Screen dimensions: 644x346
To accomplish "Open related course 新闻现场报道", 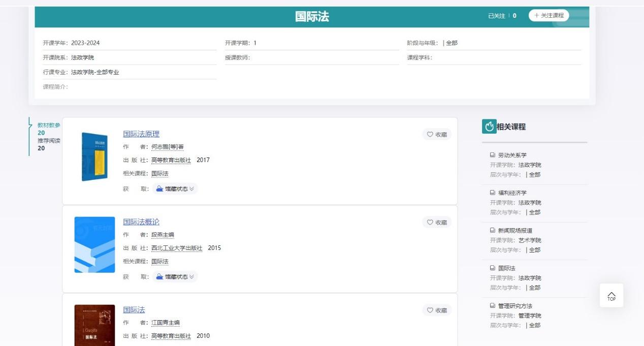I will tap(515, 231).
